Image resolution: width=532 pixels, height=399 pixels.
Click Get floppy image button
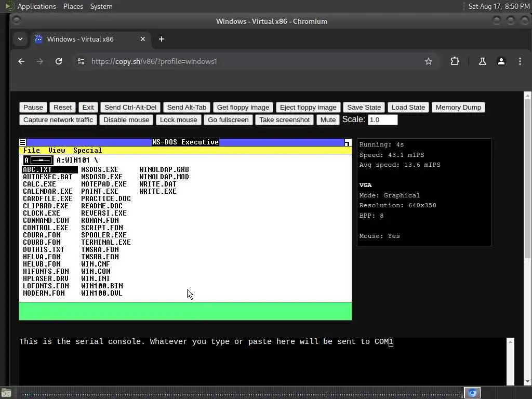coord(243,107)
